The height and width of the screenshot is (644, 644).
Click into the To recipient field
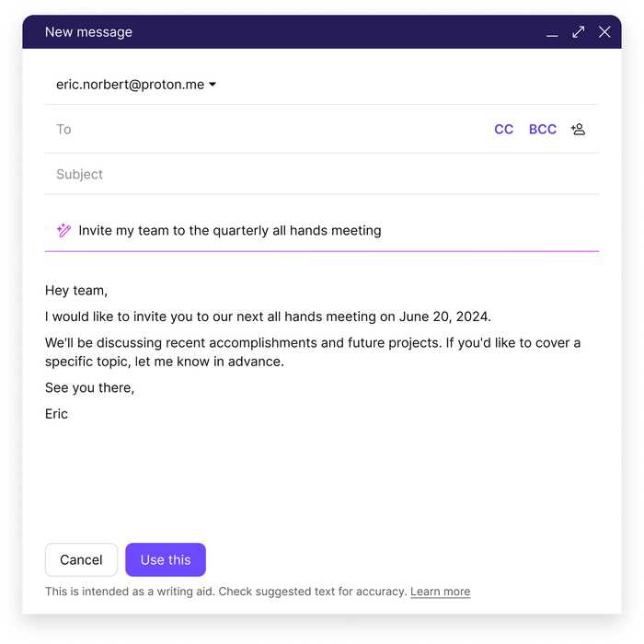pos(267,130)
